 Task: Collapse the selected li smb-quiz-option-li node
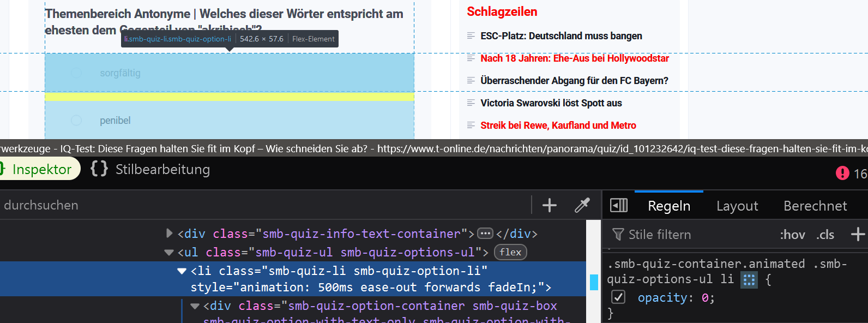[x=182, y=271]
